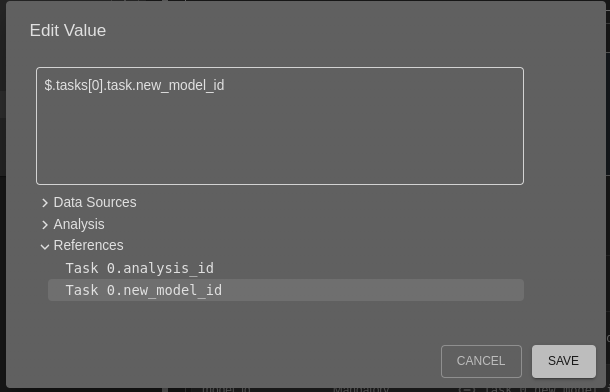Click the blank dialog area beneath the reference list
610x392 pixels.
[286, 322]
